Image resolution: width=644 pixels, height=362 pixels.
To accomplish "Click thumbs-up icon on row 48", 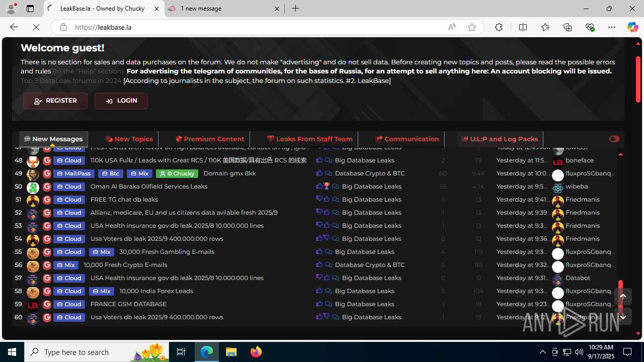I will pos(319,160).
